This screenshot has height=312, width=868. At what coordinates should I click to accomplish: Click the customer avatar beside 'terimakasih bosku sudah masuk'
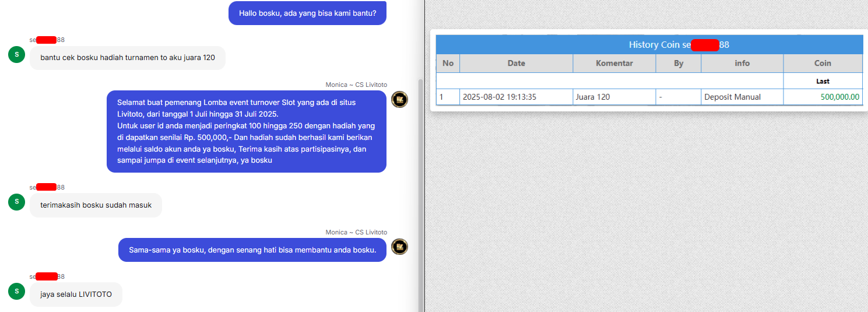tap(16, 202)
